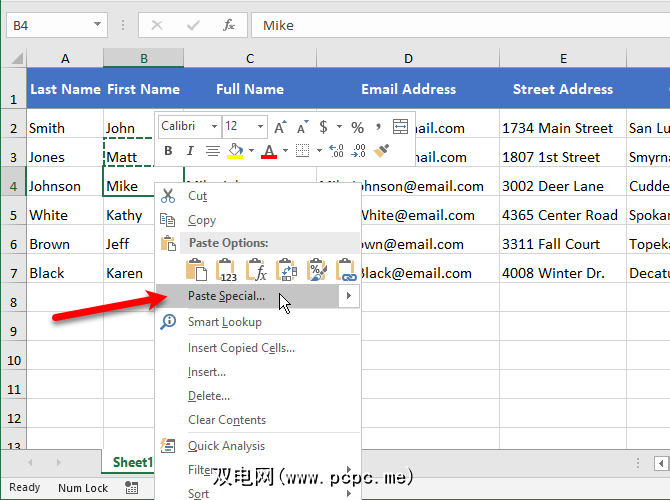Click the Decrease Font Size icon
Viewport: 670px width, 500px height.
(303, 127)
